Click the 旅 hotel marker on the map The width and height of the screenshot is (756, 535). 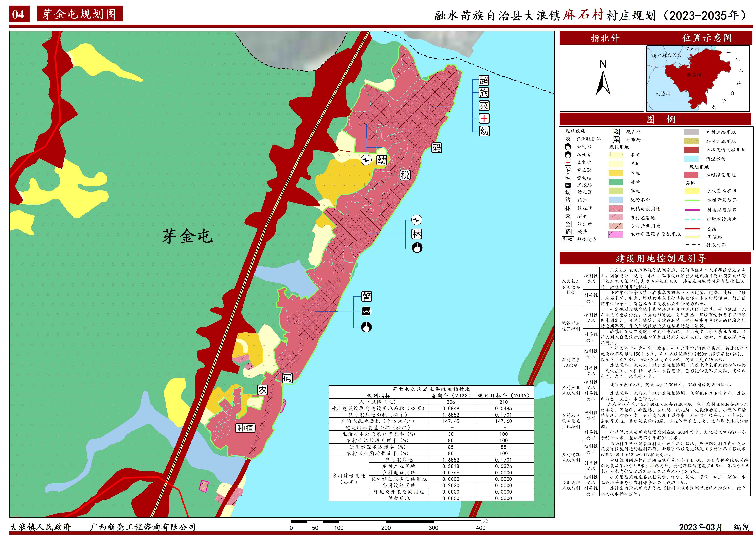tap(484, 93)
